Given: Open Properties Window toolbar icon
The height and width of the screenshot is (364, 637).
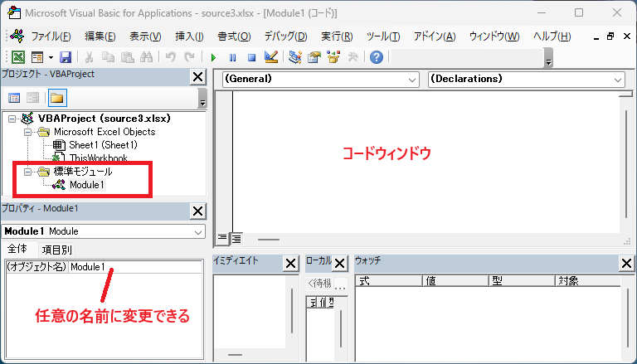Looking at the screenshot, I should click(314, 57).
